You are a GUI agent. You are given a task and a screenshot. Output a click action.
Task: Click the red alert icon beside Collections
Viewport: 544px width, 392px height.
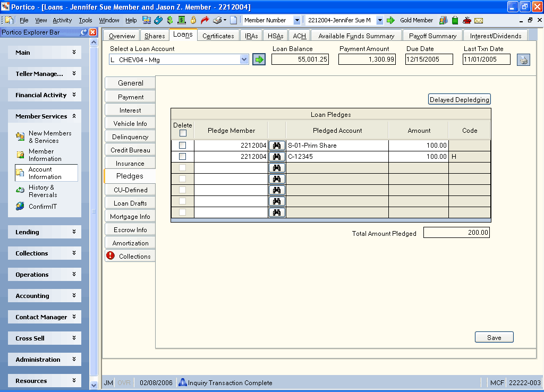click(x=110, y=255)
